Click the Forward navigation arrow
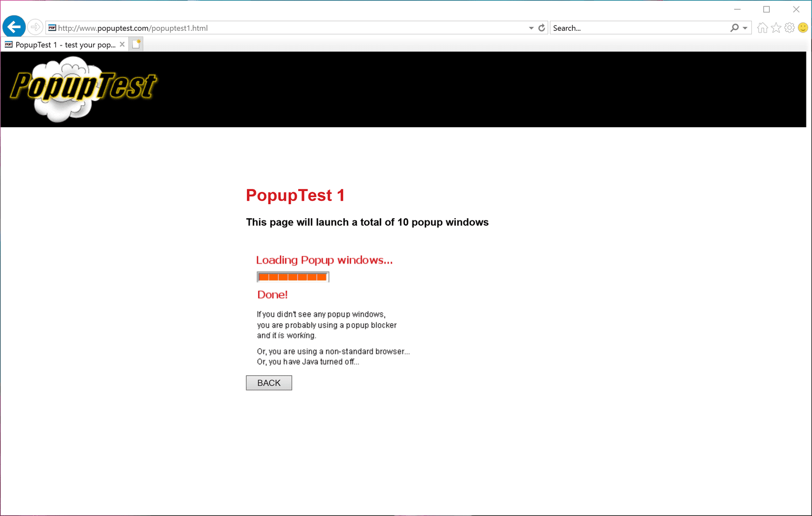The width and height of the screenshot is (812, 516). [x=35, y=27]
